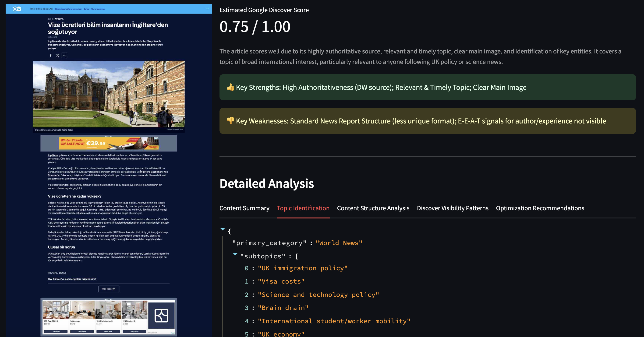Expand more share options chevron box
This screenshot has width=644, height=337.
(64, 56)
